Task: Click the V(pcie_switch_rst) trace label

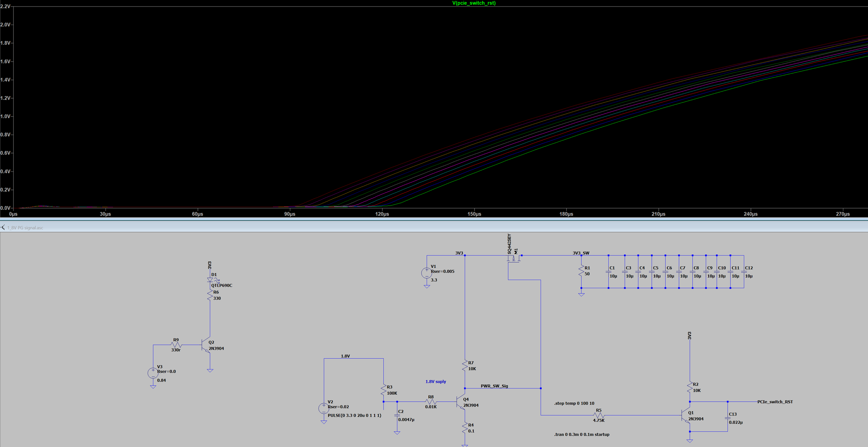Action: (474, 3)
